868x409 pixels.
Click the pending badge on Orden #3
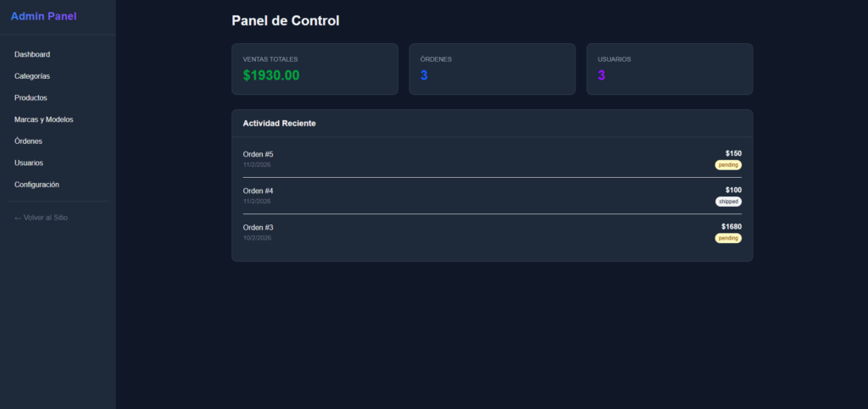pos(728,238)
